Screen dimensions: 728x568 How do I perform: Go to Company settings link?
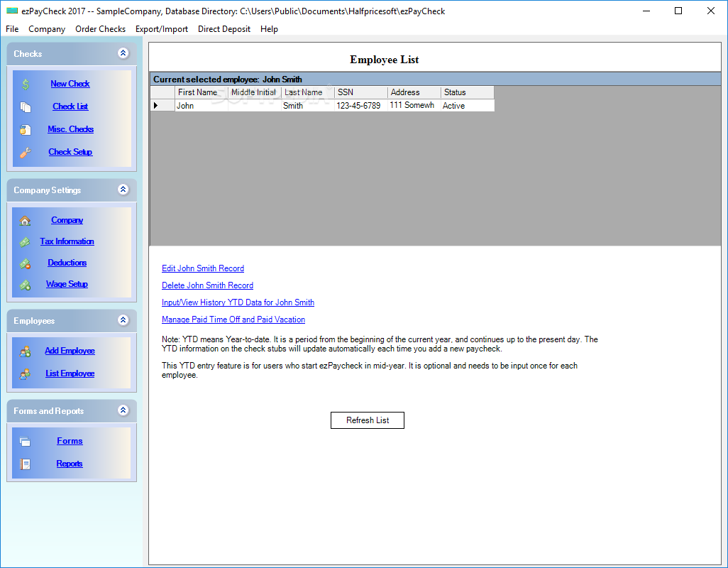67,220
